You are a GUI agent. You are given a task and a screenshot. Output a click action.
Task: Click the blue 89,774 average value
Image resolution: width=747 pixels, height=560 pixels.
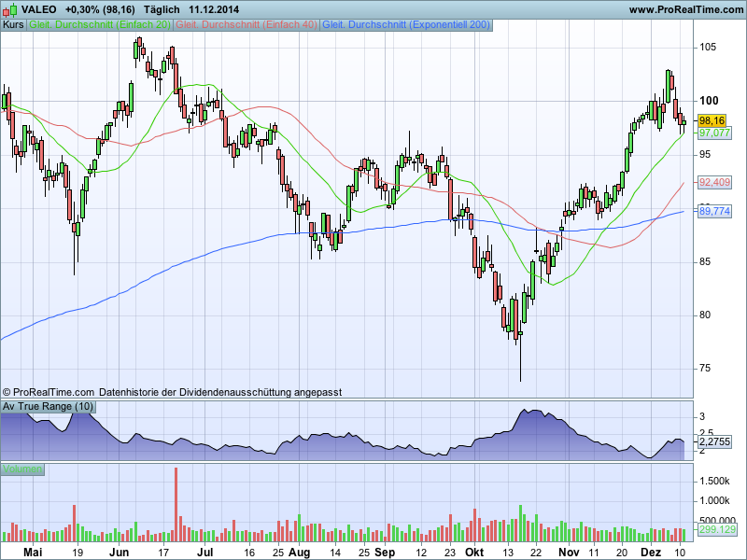click(714, 211)
